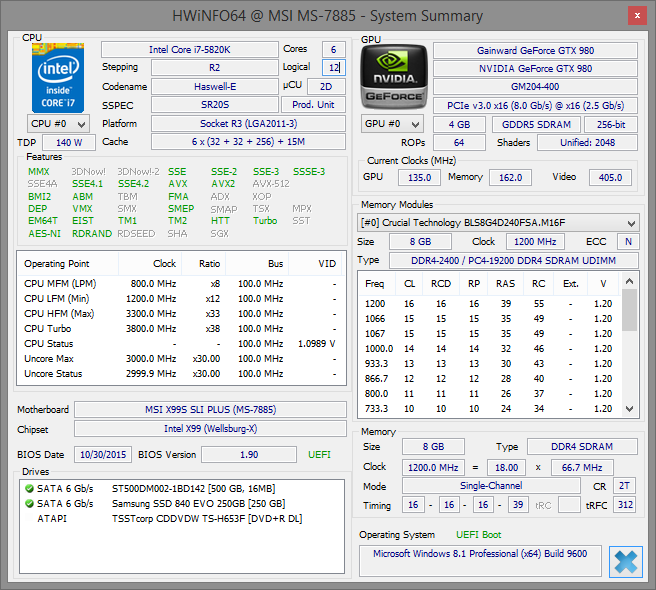
Task: Click the SSPEC value SR20S
Action: [x=215, y=105]
